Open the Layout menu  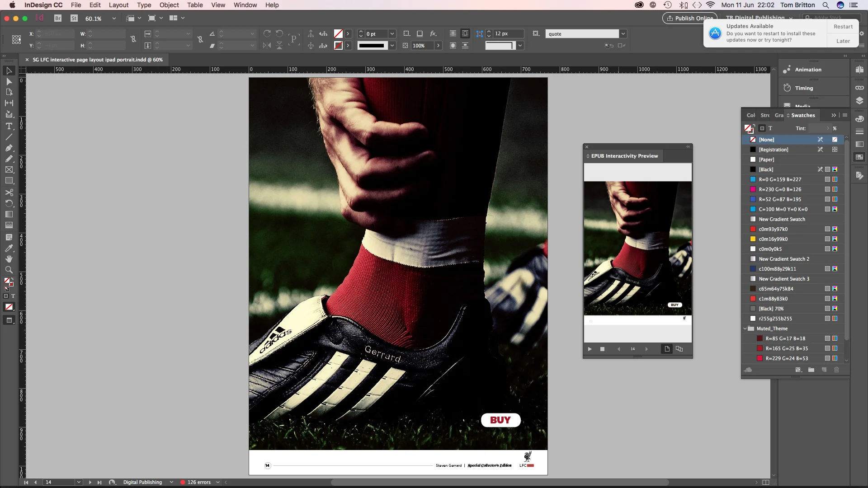pyautogui.click(x=118, y=5)
